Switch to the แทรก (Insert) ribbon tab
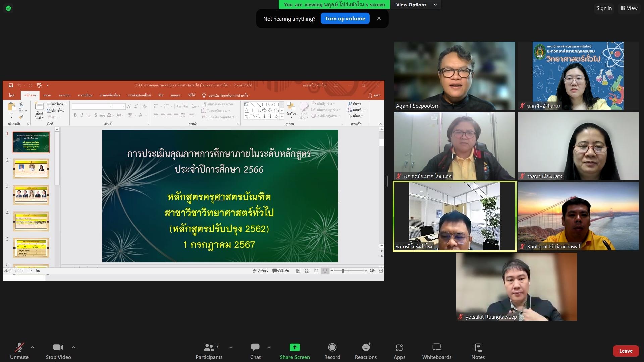The height and width of the screenshot is (362, 644). point(47,95)
